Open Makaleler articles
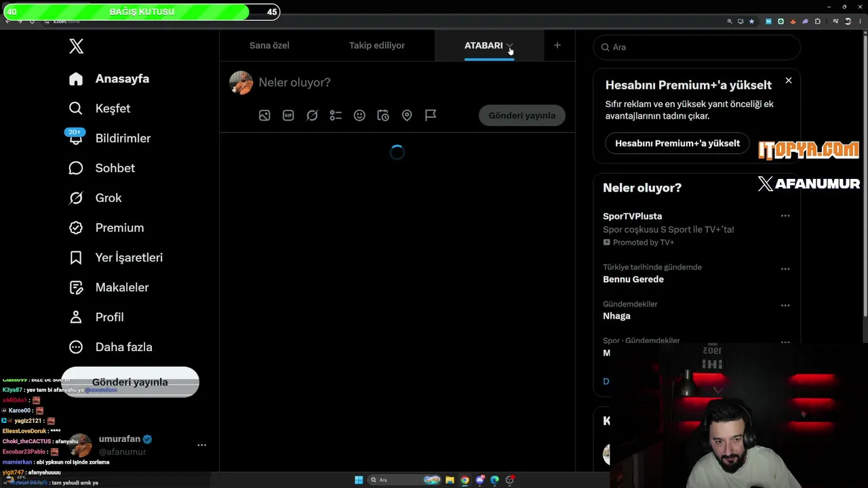The image size is (868, 488). click(108, 287)
